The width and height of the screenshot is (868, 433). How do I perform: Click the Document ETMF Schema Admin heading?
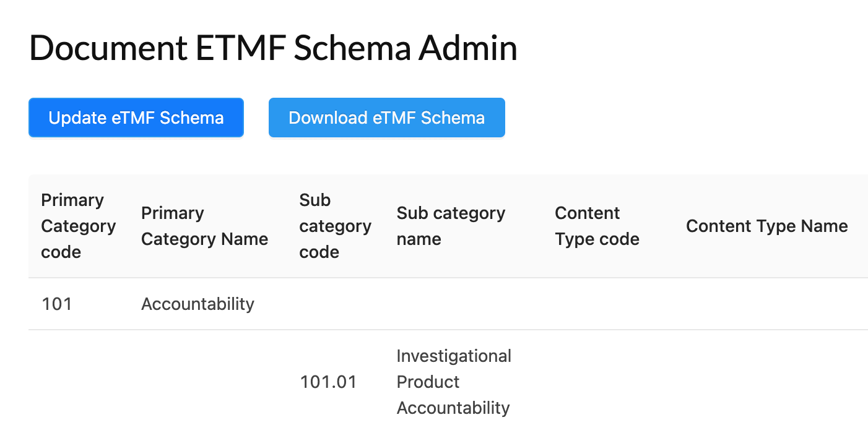pyautogui.click(x=273, y=48)
